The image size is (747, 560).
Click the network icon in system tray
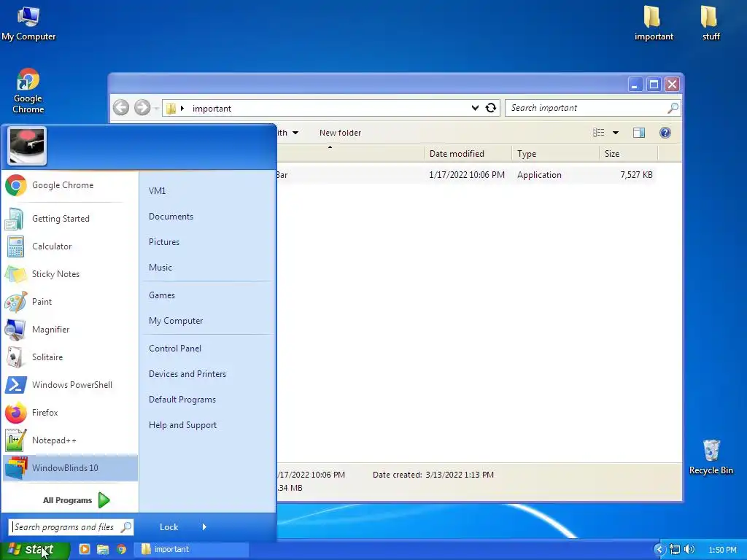point(675,550)
